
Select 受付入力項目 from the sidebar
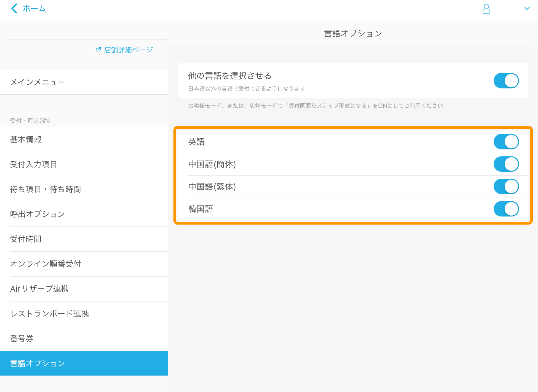click(x=33, y=164)
